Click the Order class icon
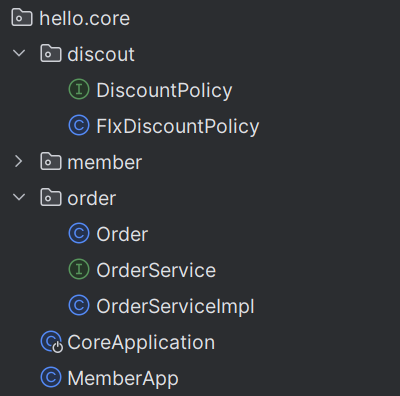 79,234
